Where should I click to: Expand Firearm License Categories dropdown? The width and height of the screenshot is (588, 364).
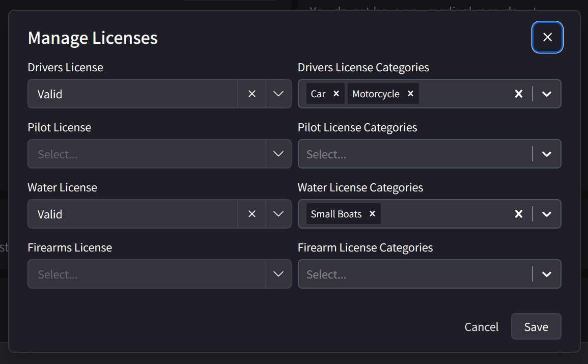click(x=547, y=274)
